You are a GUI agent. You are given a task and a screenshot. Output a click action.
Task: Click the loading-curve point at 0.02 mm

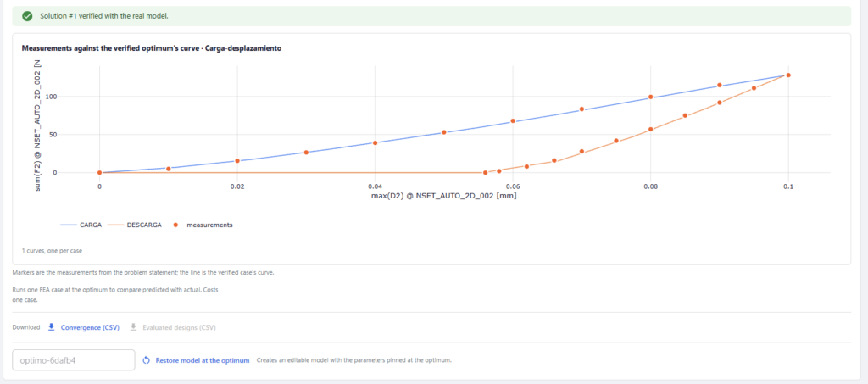(x=237, y=161)
